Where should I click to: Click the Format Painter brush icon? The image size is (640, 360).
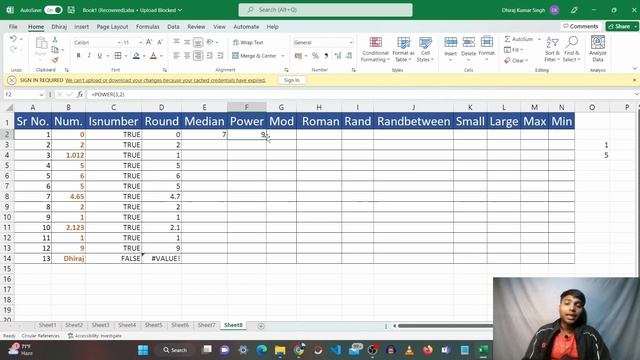tap(55, 60)
